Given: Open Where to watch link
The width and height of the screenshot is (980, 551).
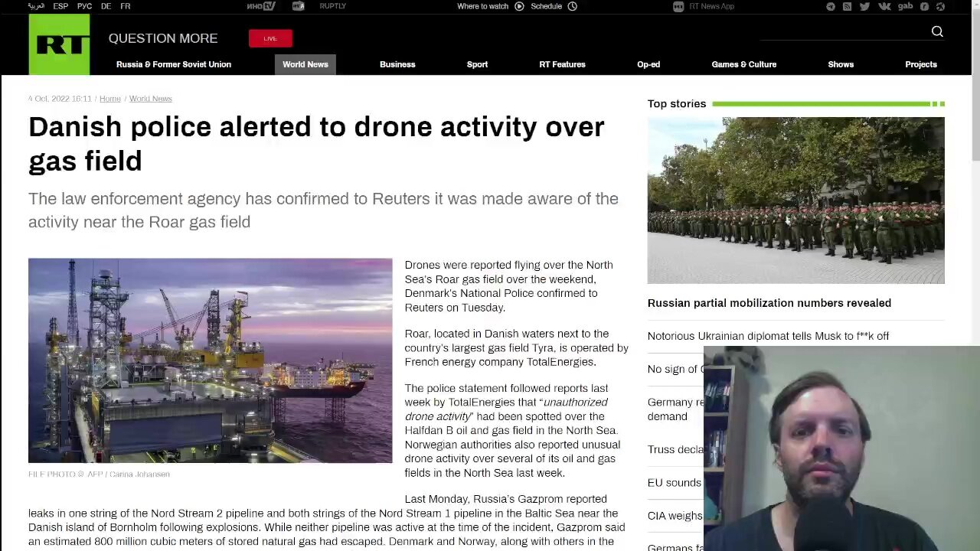Looking at the screenshot, I should point(482,6).
